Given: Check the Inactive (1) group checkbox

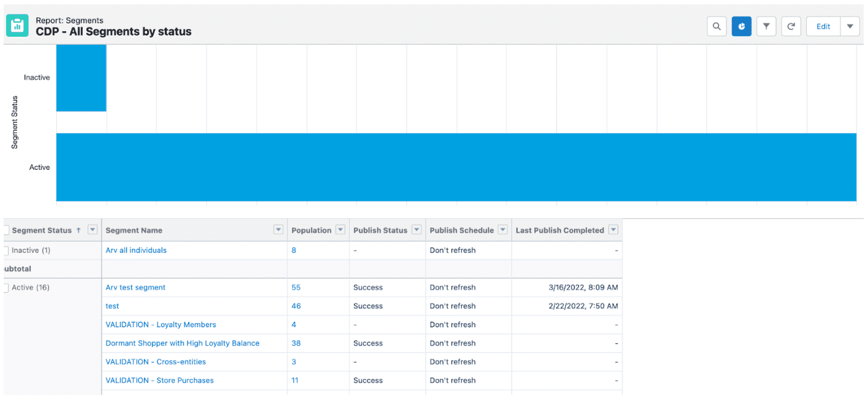Looking at the screenshot, I should pyautogui.click(x=5, y=250).
